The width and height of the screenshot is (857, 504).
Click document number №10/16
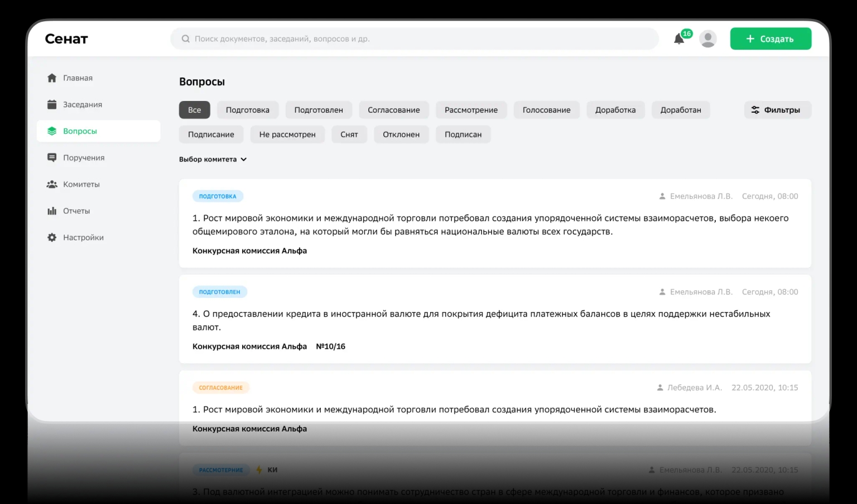(331, 346)
